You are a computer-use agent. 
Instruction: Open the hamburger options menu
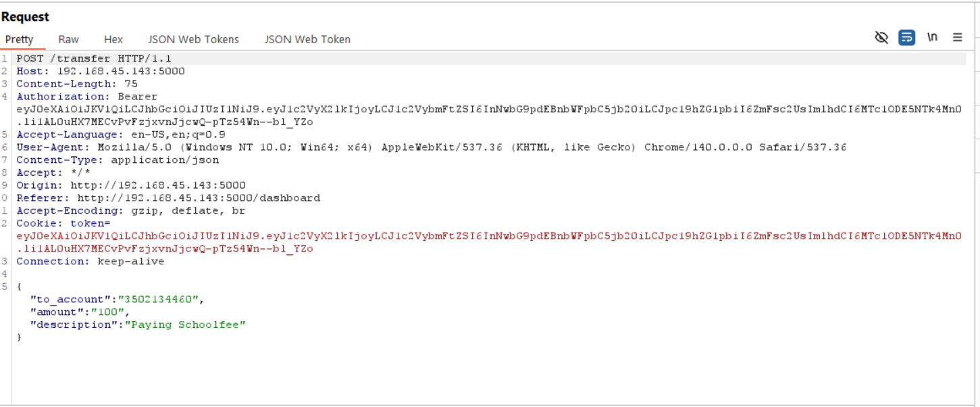point(957,38)
